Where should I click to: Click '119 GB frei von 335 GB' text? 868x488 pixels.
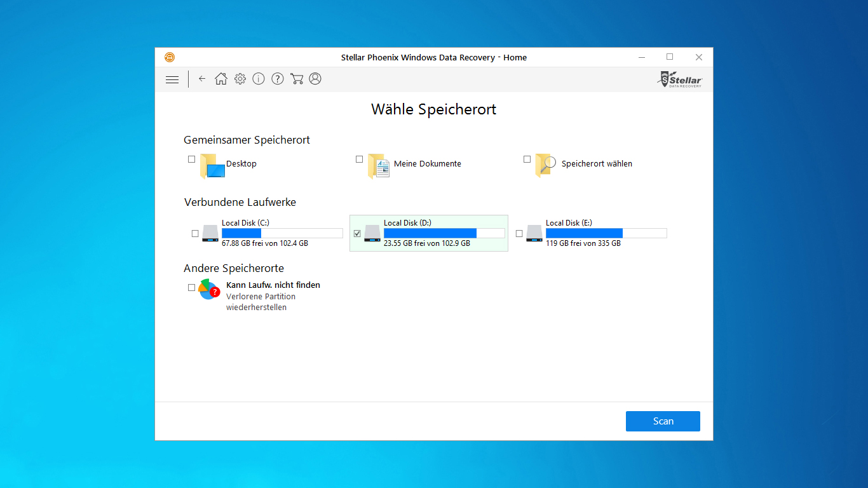(x=583, y=243)
